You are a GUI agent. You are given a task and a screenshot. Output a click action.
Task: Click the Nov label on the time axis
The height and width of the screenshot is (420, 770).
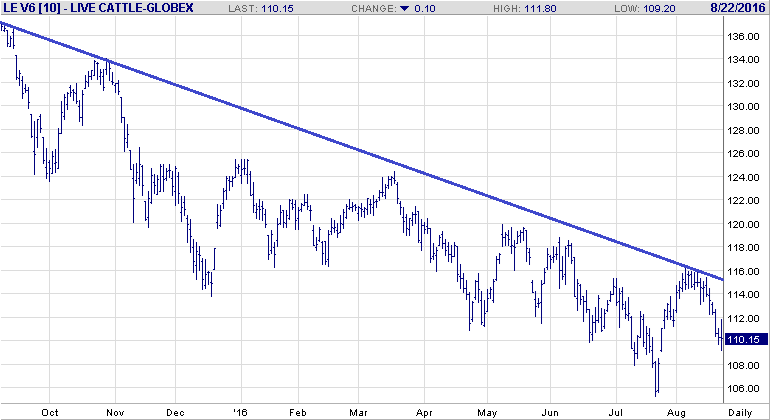[114, 411]
